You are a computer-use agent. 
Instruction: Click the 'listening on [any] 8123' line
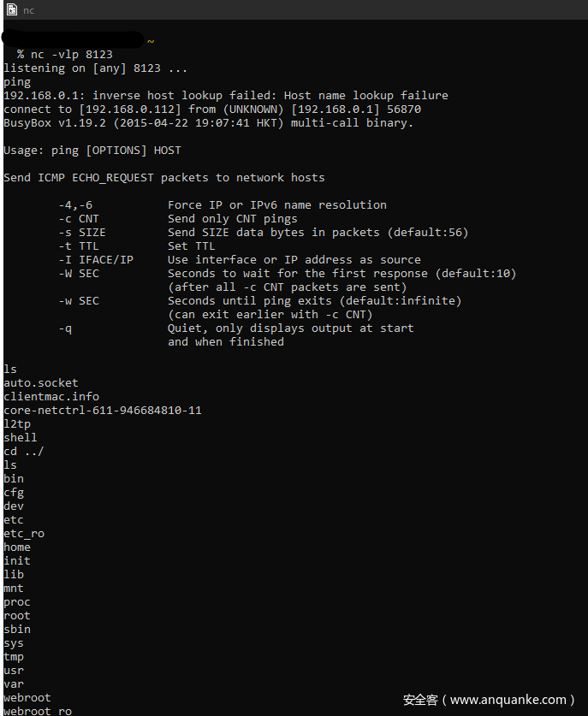click(x=95, y=68)
